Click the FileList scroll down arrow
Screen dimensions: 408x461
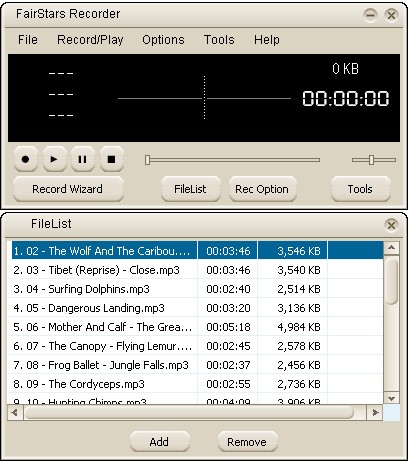click(392, 398)
